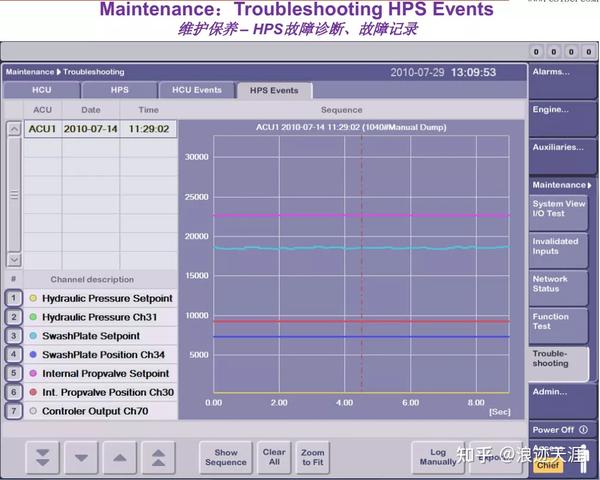Image resolution: width=600 pixels, height=480 pixels.
Task: Switch to the HPS tab
Action: 119,90
